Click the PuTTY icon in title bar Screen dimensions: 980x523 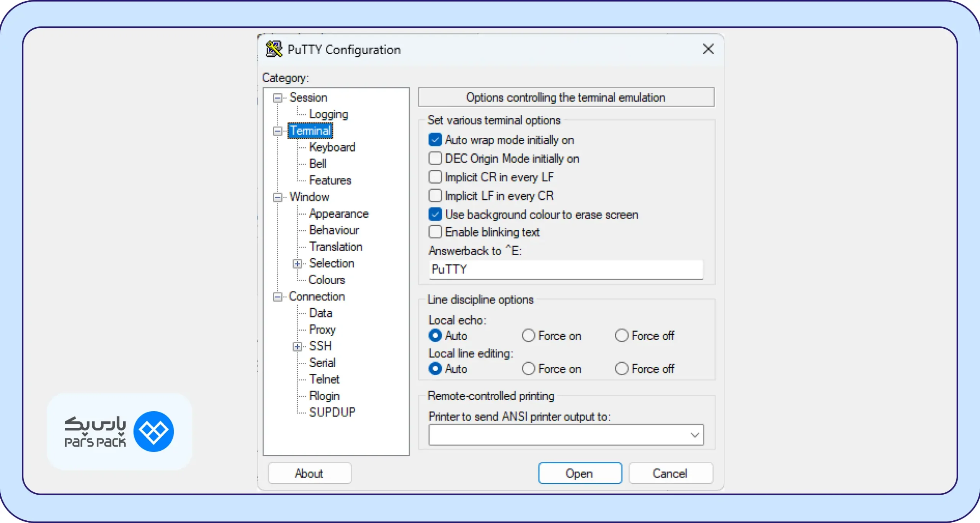click(x=274, y=49)
